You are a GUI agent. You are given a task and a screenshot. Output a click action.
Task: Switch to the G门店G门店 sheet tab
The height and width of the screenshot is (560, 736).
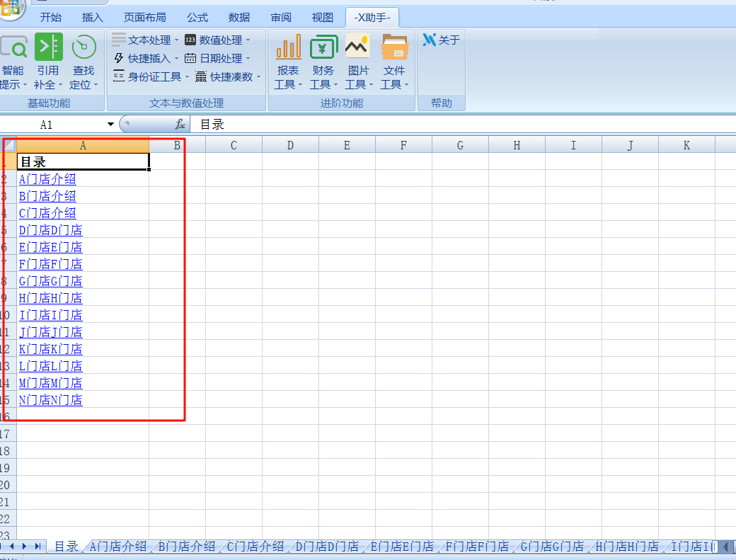pyautogui.click(x=552, y=547)
